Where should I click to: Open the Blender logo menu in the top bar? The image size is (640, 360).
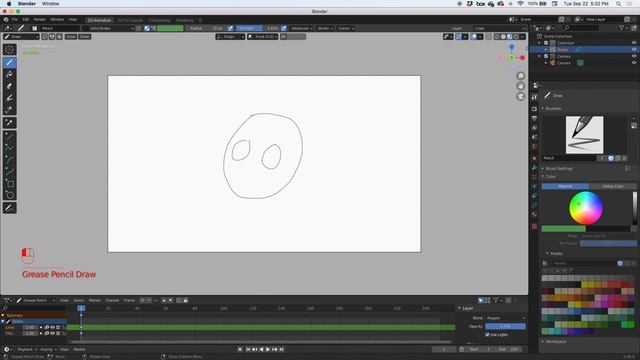6,20
